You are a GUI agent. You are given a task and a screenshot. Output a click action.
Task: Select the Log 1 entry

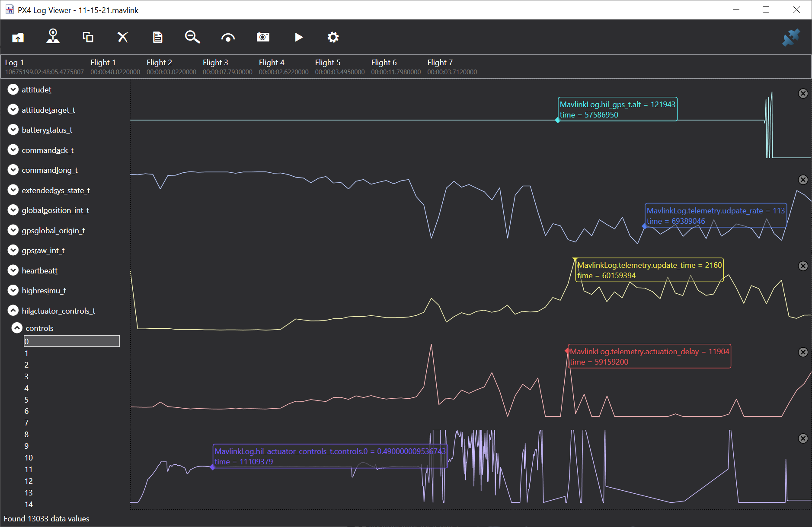(42, 66)
